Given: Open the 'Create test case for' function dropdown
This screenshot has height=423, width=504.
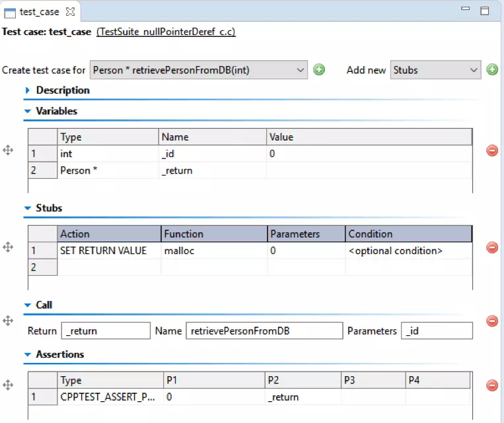Looking at the screenshot, I should [198, 70].
